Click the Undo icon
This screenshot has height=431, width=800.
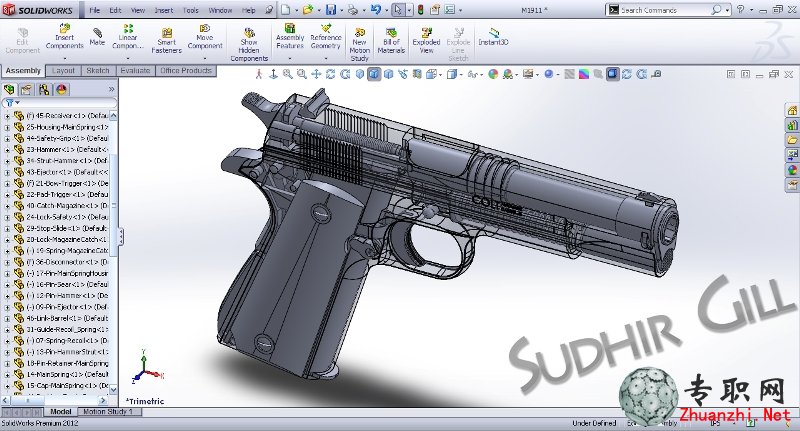[x=376, y=10]
